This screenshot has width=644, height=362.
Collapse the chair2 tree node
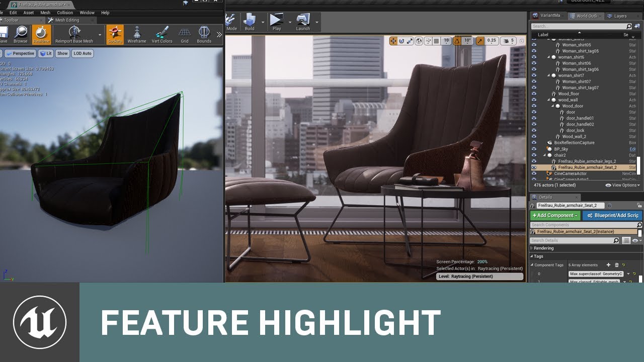point(545,155)
